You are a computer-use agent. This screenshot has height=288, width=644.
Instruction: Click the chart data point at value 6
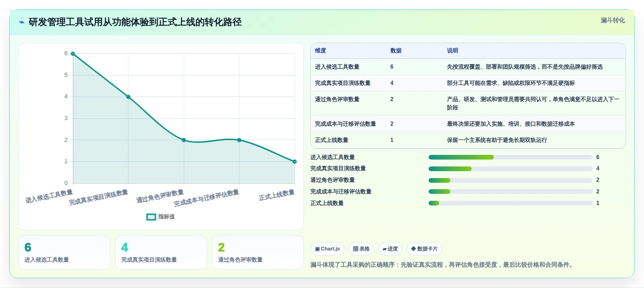coord(73,54)
